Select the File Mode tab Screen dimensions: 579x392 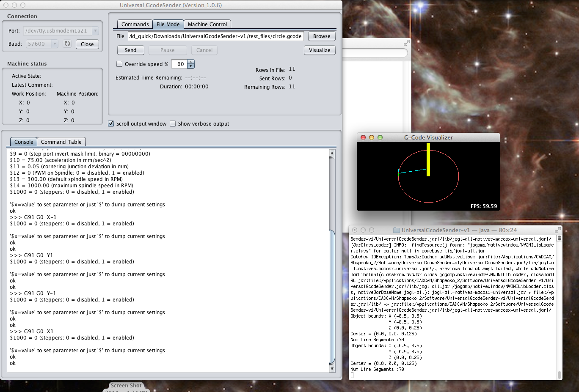coord(168,25)
